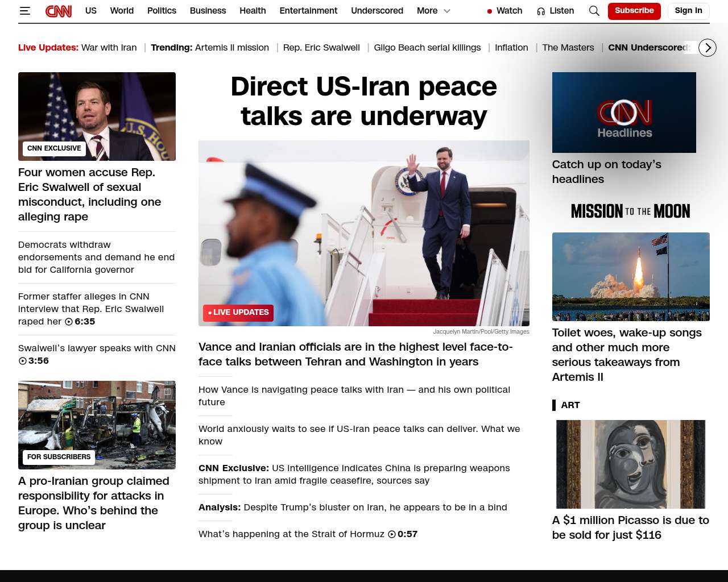Click the headphones Listen icon
Viewport: 728px width, 582px height.
tap(541, 11)
